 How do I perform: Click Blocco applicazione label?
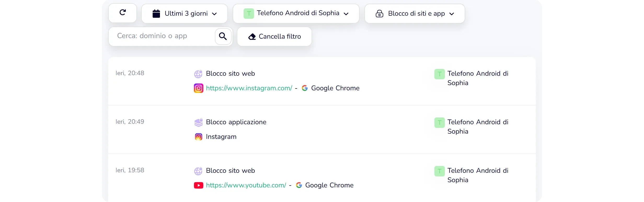(x=236, y=122)
